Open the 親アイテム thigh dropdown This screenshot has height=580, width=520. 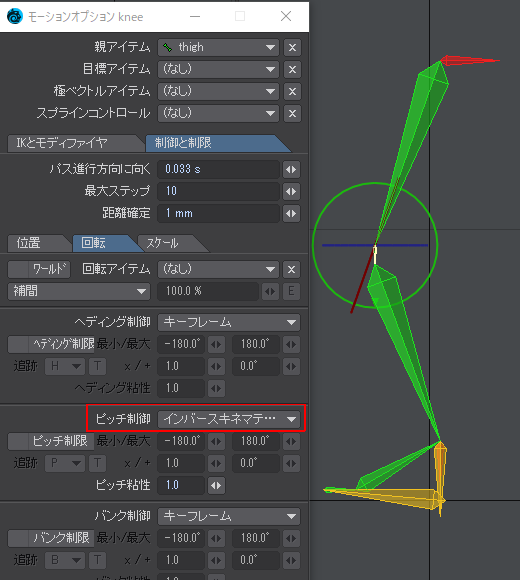(218, 48)
